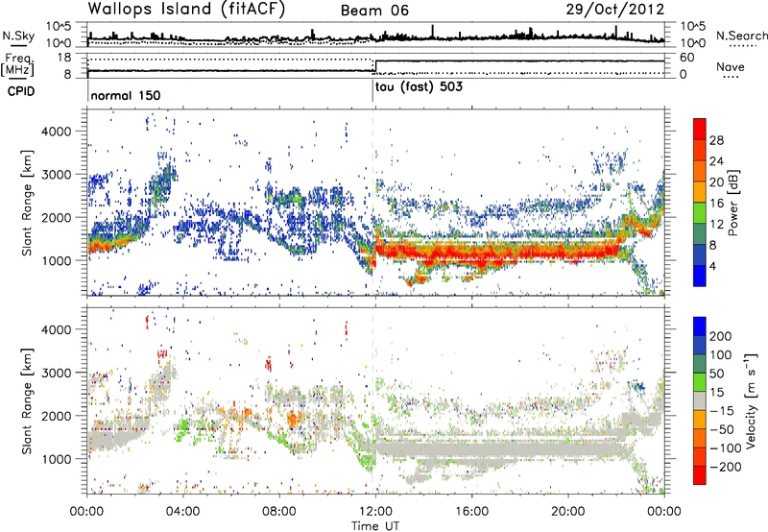This screenshot has width=768, height=532.
Task: Click the '16:00' time tick label
Action: tap(471, 512)
